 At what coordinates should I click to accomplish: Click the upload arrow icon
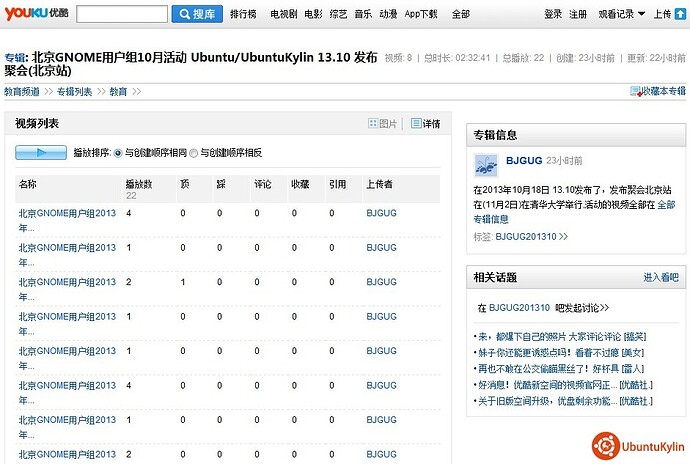(680, 14)
